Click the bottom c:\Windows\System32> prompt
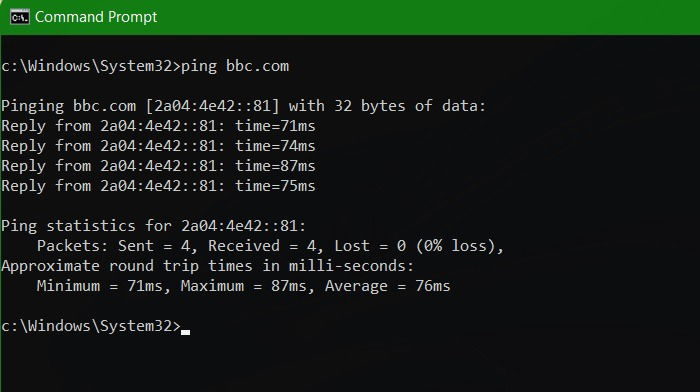This screenshot has height=392, width=700. point(91,326)
